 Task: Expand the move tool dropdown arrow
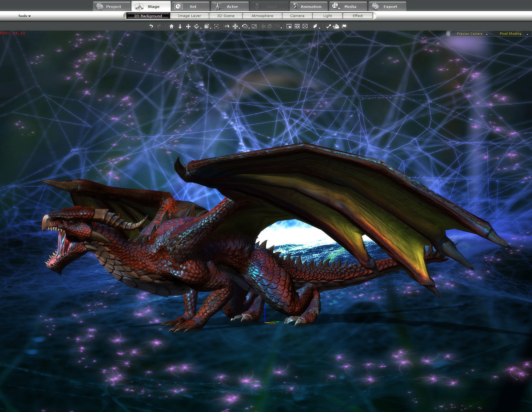pos(239,28)
